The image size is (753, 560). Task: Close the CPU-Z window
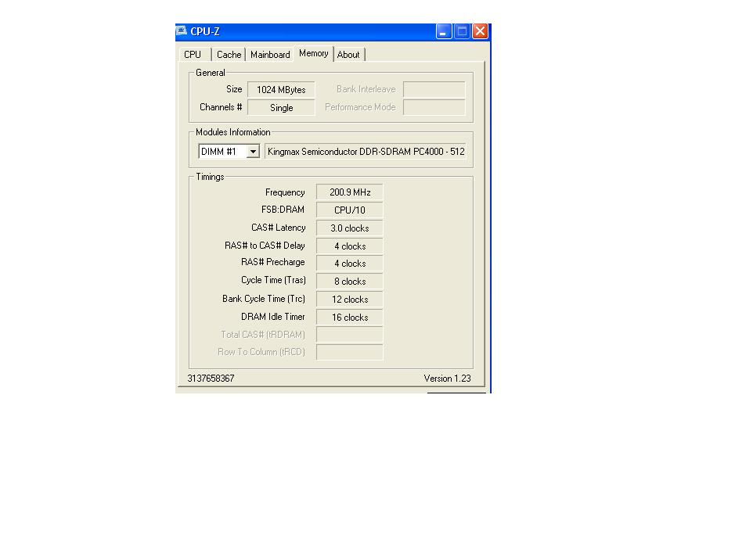pos(480,31)
